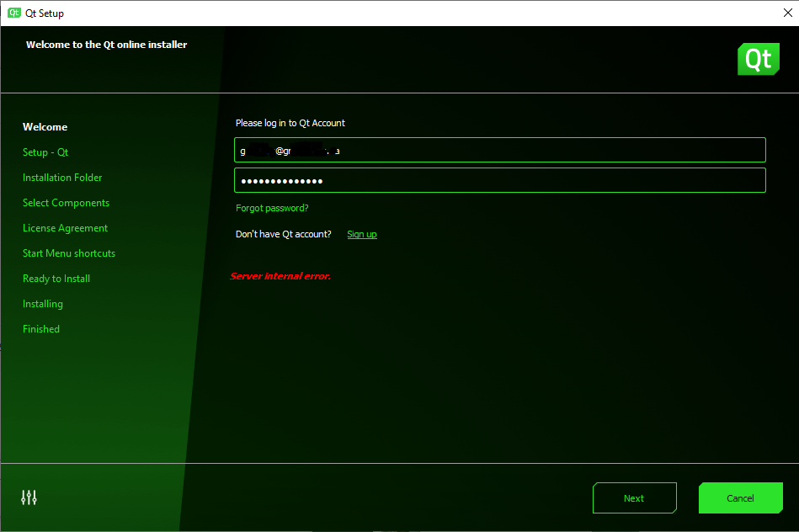The image size is (799, 532).
Task: Focus the Qt Account email field
Action: point(500,151)
